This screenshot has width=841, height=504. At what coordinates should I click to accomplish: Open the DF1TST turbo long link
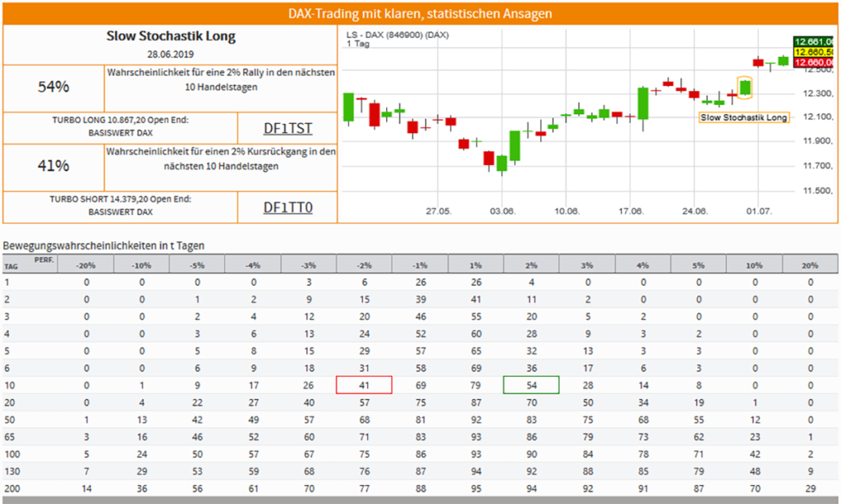pos(287,129)
